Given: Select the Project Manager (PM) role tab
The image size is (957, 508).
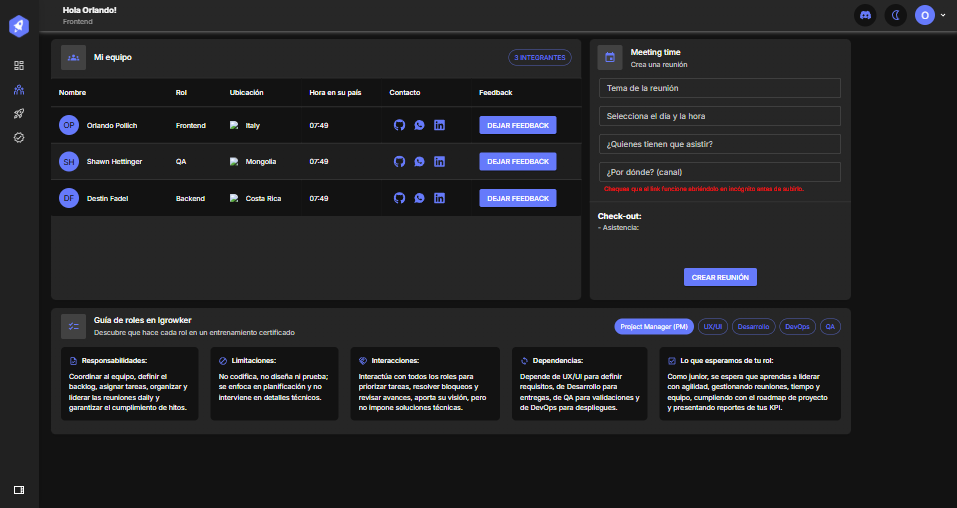Looking at the screenshot, I should tap(653, 326).
